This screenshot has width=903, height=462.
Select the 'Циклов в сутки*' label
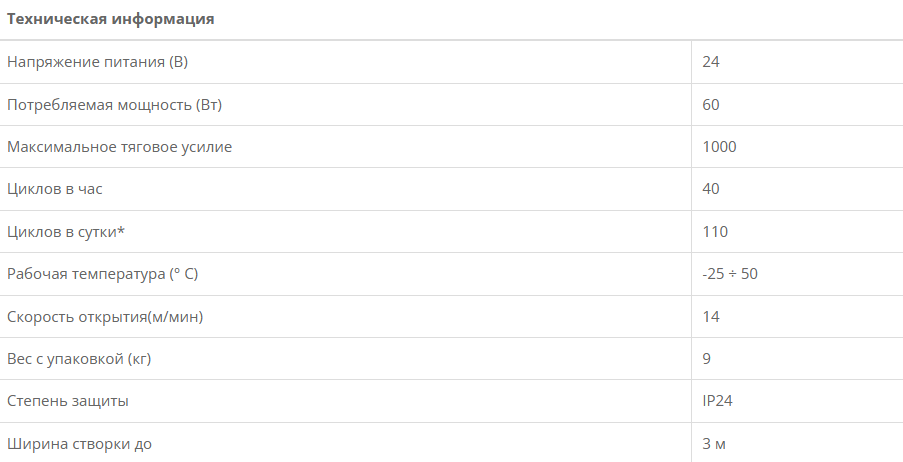pyautogui.click(x=67, y=232)
